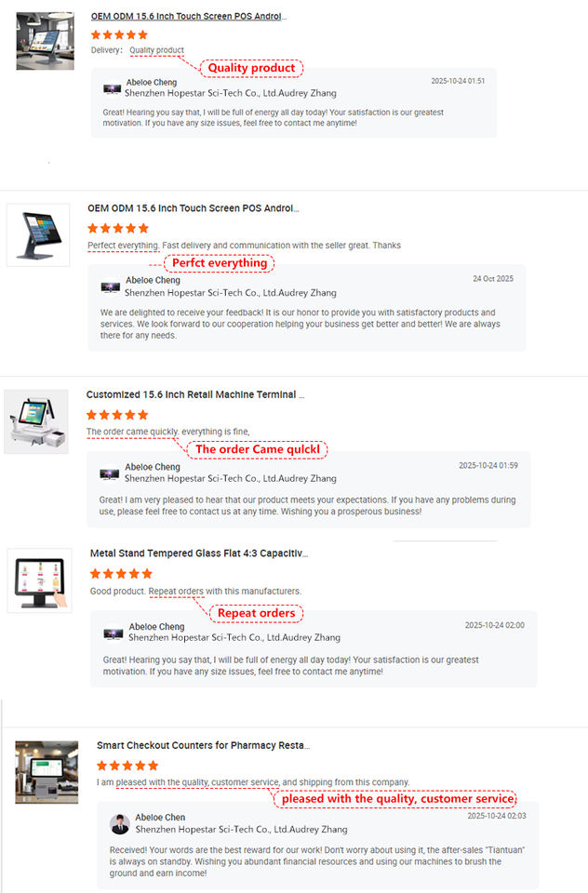
Task: Open the metal stand touch monitor thumbnail
Action: coord(39,580)
